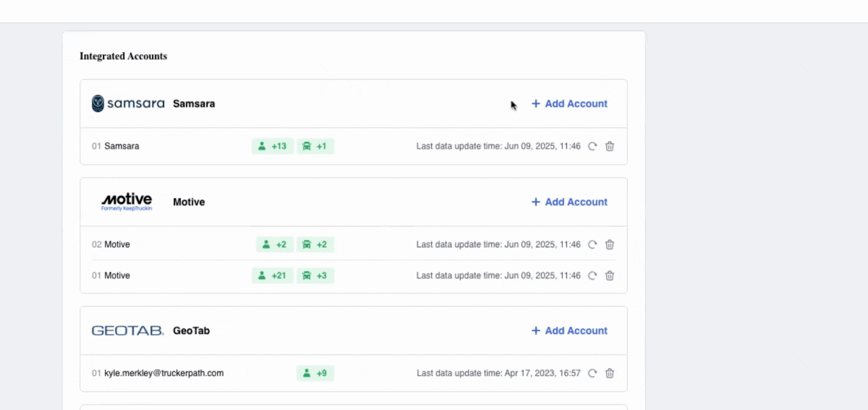Viewport: 868px width, 410px height.
Task: Delete the 02 Motive account
Action: click(x=610, y=244)
